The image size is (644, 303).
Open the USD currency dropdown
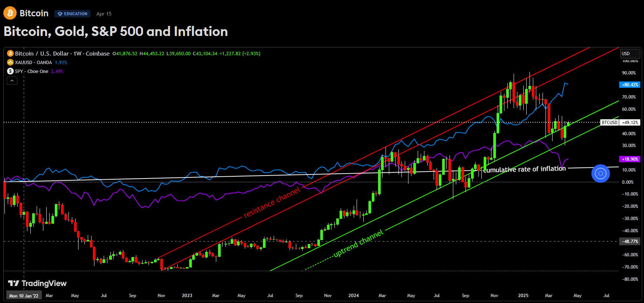630,54
